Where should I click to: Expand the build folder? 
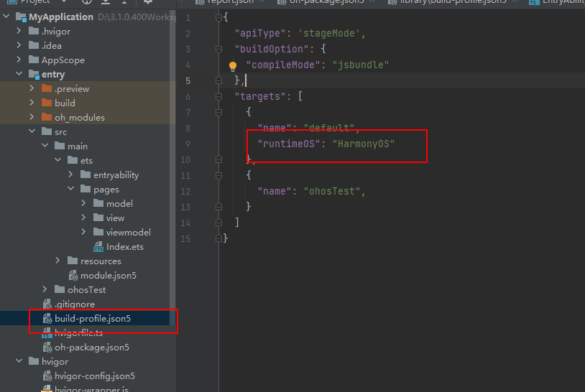(32, 103)
